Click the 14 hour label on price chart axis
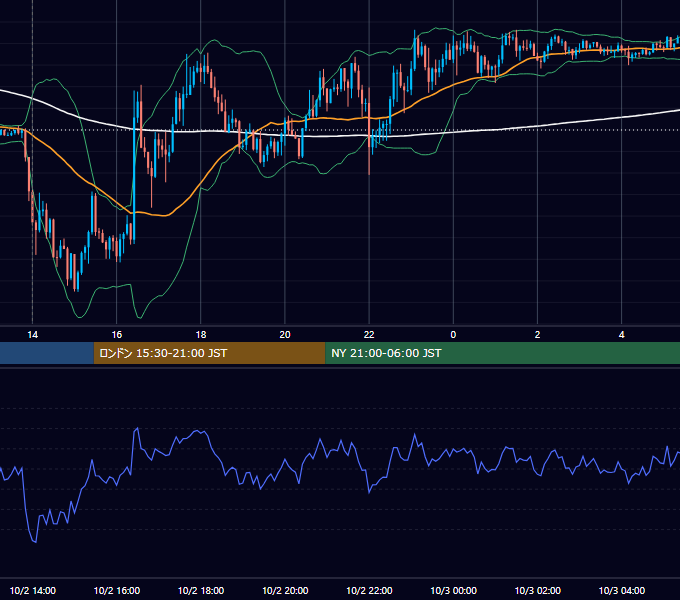The width and height of the screenshot is (680, 600). [x=33, y=335]
